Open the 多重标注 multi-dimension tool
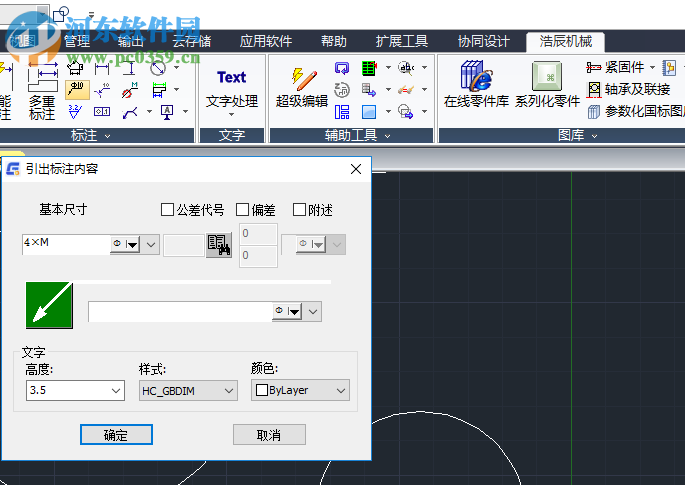 (x=42, y=90)
